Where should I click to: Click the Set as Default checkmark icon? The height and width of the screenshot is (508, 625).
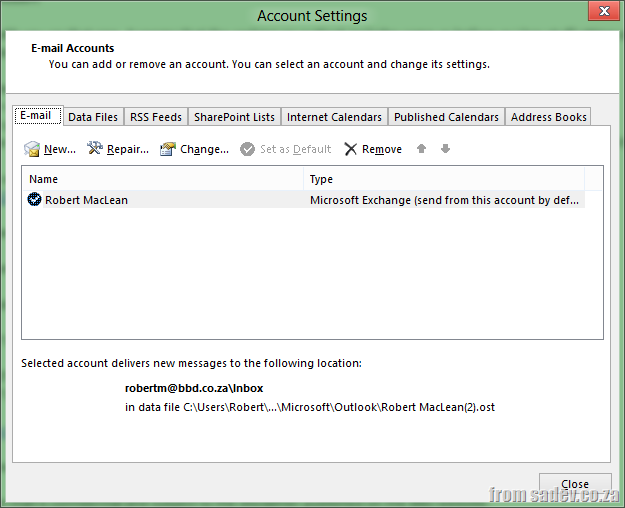pyautogui.click(x=247, y=149)
